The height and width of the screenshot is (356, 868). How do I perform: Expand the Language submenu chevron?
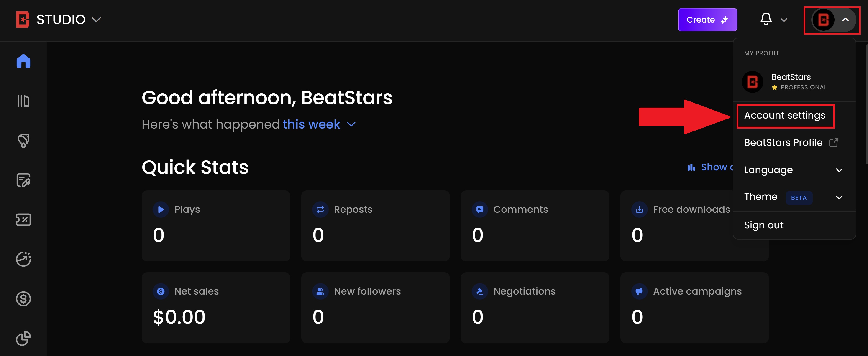coord(839,170)
